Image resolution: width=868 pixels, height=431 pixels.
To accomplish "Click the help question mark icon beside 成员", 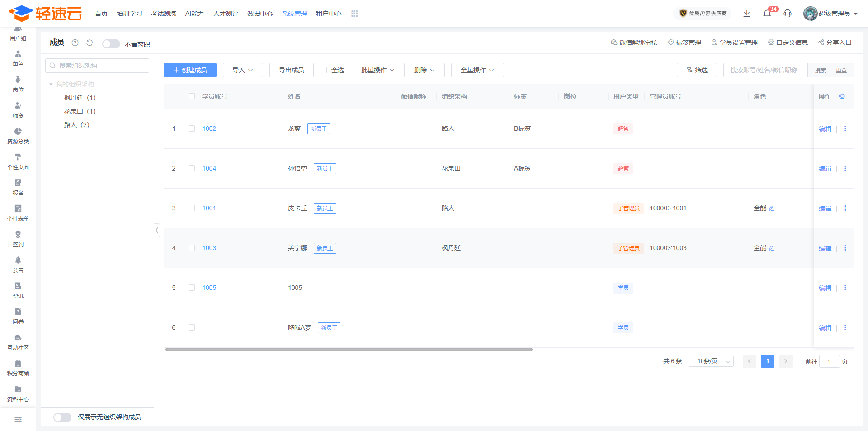I will [x=75, y=43].
